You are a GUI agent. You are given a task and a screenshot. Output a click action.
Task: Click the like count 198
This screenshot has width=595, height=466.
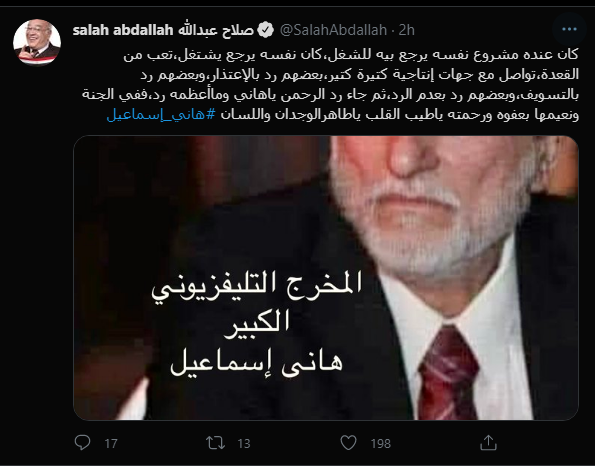[x=381, y=443]
